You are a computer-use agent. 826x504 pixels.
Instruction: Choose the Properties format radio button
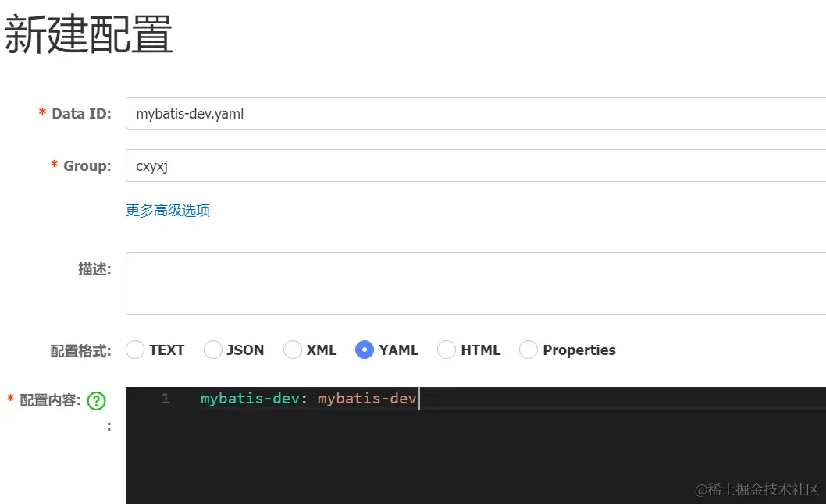529,350
